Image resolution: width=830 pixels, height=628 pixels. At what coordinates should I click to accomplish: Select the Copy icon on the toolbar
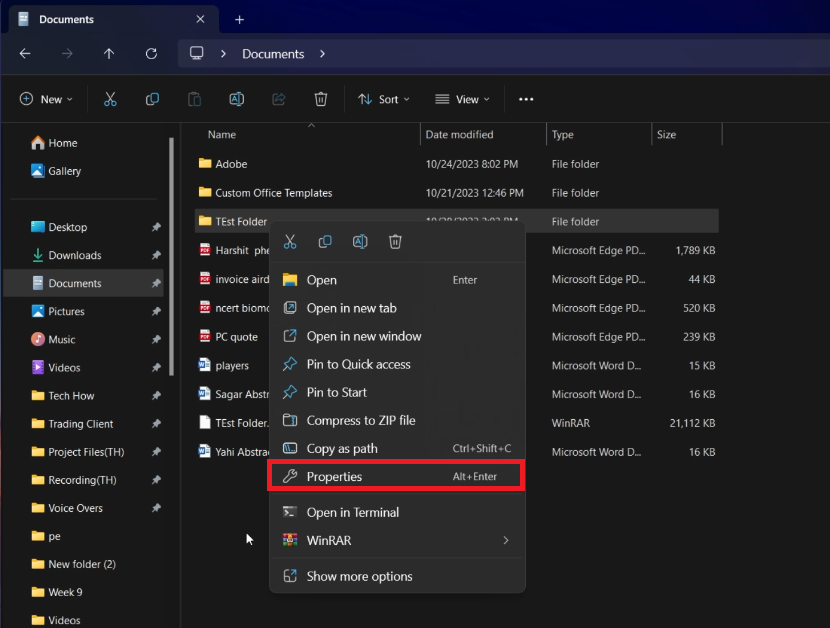(x=152, y=99)
